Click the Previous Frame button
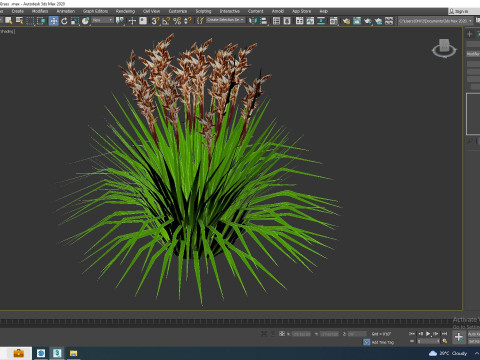Viewport: 480px width, 360px height. pos(420,333)
